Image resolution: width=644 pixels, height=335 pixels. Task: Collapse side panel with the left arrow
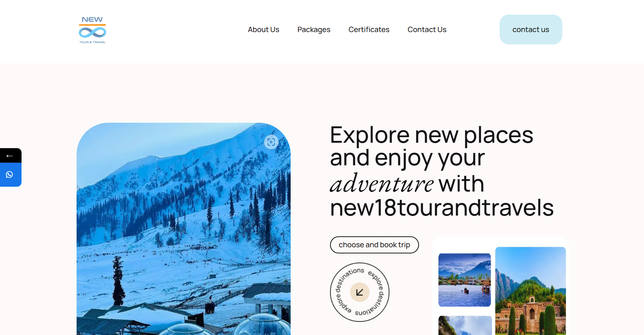(x=10, y=156)
